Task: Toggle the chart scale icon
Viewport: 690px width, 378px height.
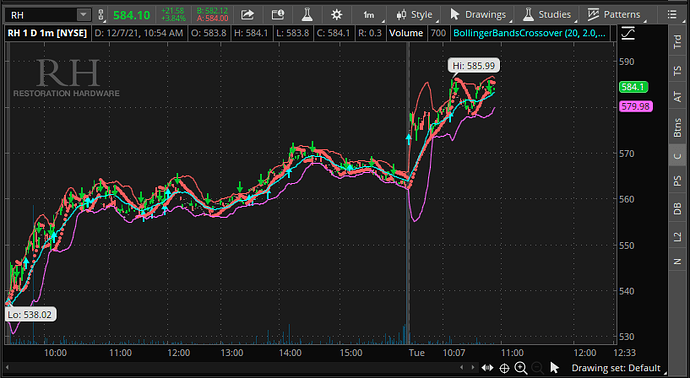Action: (x=628, y=33)
